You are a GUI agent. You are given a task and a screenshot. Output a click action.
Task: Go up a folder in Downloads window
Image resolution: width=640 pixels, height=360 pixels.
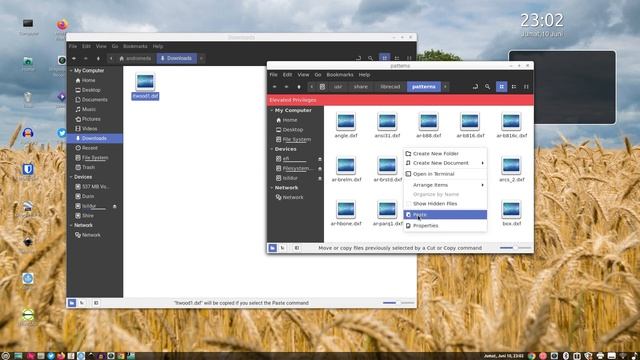[x=98, y=58]
